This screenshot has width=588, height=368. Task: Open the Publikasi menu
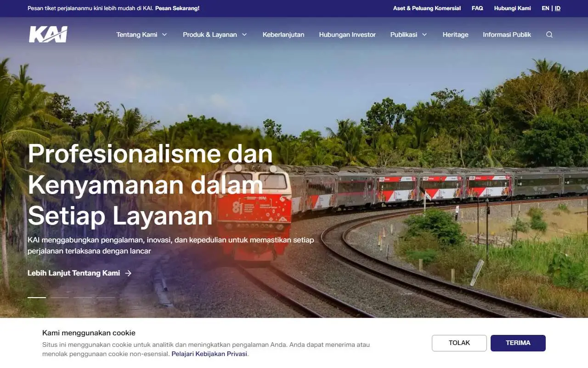tap(409, 34)
